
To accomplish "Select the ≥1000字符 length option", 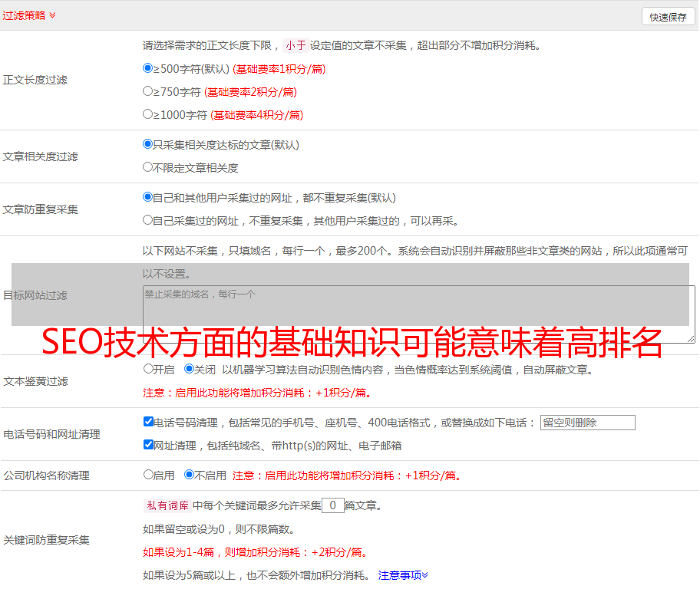I will coord(148,114).
